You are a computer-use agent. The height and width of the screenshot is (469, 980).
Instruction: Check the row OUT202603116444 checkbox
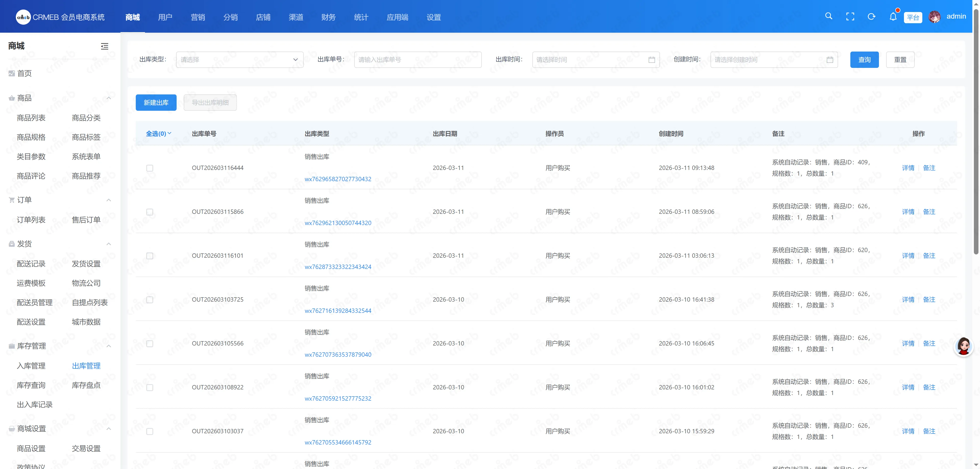[x=150, y=168]
